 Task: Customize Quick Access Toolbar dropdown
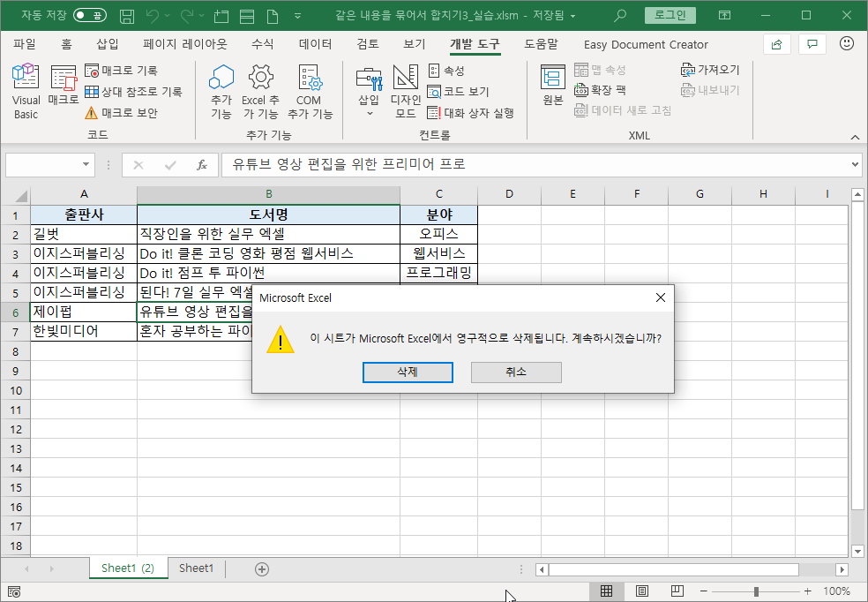[298, 16]
